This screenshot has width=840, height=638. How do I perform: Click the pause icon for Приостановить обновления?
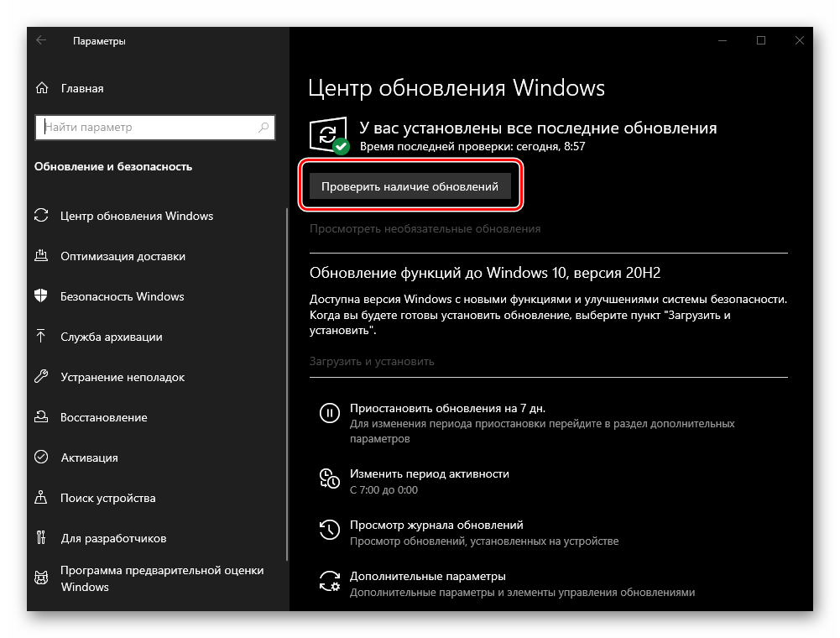[x=329, y=412]
